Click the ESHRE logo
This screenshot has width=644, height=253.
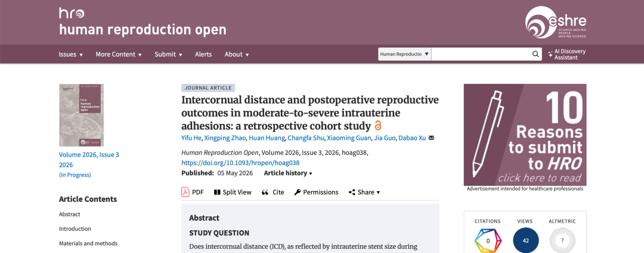click(556, 22)
